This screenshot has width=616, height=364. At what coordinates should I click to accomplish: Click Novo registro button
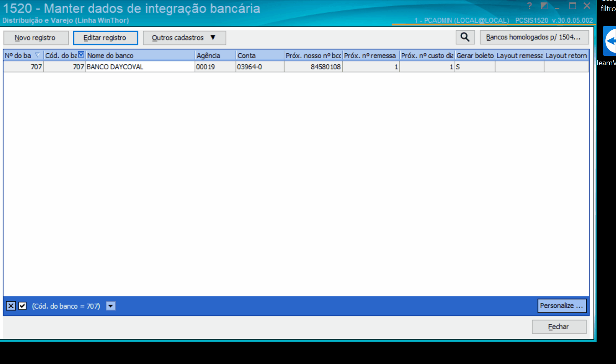pos(36,38)
